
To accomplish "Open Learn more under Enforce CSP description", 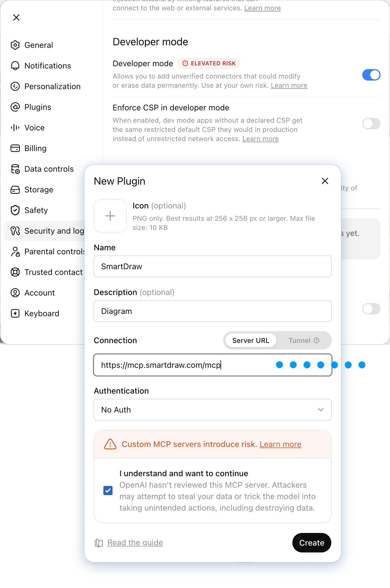I will (260, 139).
